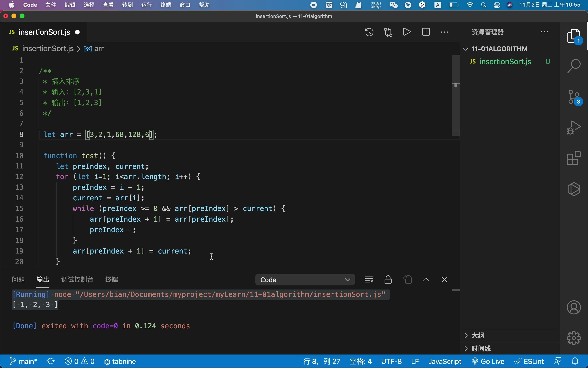Screen dimensions: 588x368
Task: Open the Wi-Fi menu in the macOS menu bar
Action: coord(470,5)
